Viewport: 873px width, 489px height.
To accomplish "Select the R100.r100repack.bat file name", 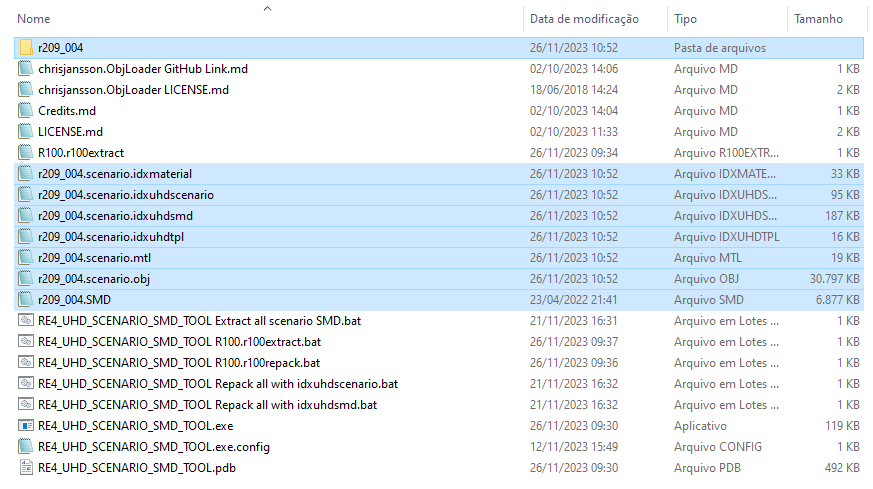I will (x=179, y=363).
